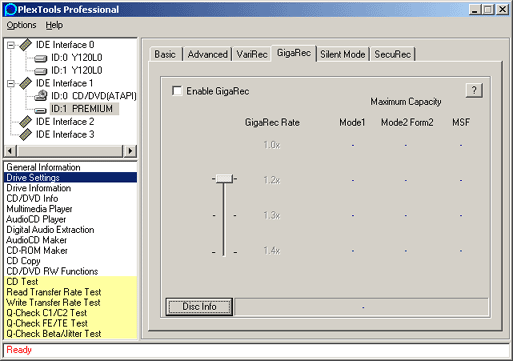Open Multimedia Player
Image resolution: width=513 pixels, height=361 pixels.
70,209
